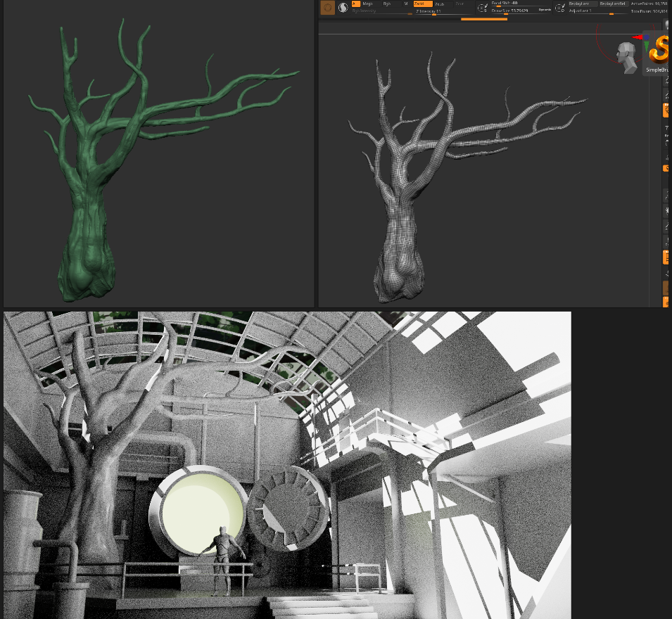This screenshot has height=619, width=672.
Task: Click the material sphere icon in the toolbar
Action: [343, 7]
